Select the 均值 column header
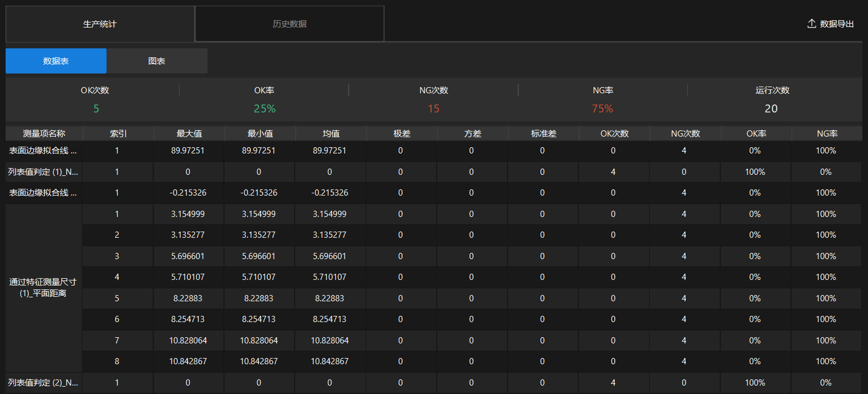This screenshot has width=868, height=394. pos(330,133)
